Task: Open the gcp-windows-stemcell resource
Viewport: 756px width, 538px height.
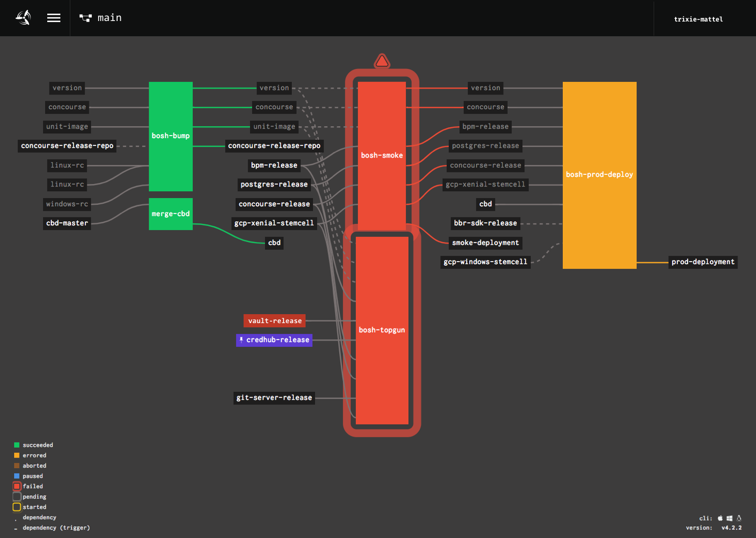Action: coord(485,262)
